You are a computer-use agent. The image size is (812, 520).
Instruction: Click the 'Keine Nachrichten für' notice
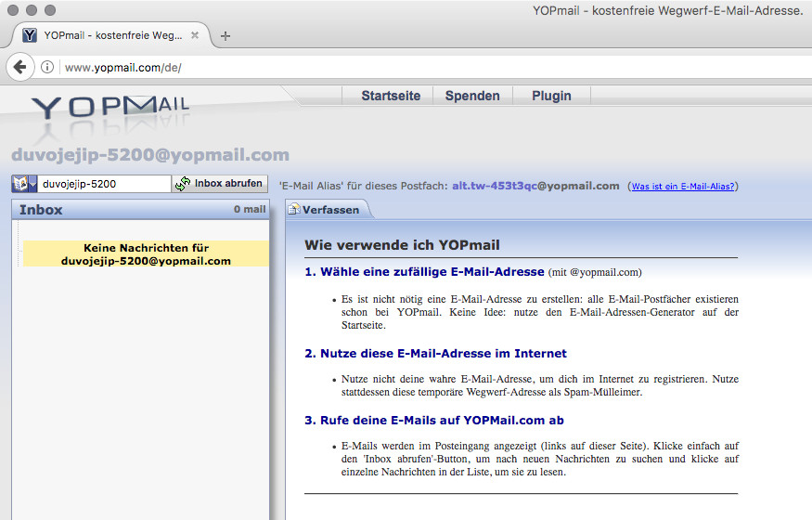click(x=146, y=253)
